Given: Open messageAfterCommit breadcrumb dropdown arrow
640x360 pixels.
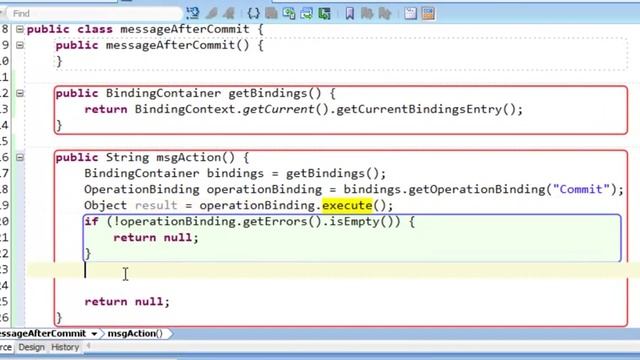Looking at the screenshot, I should [94, 334].
